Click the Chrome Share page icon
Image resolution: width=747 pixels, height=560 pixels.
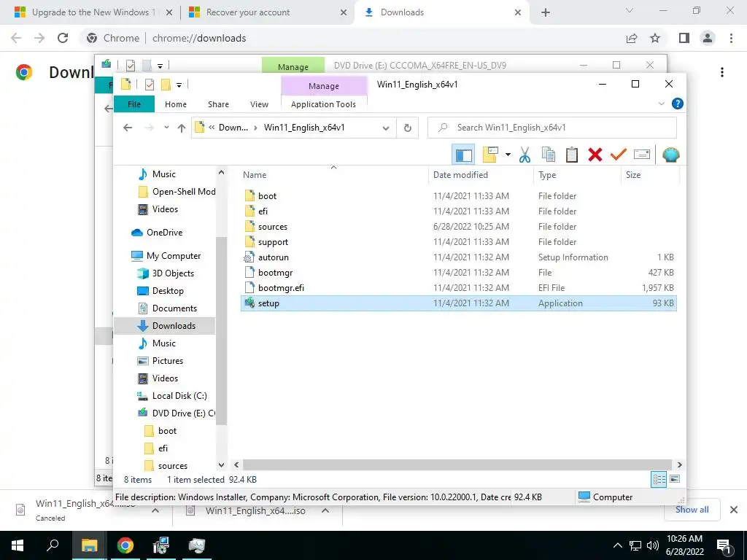tap(632, 38)
